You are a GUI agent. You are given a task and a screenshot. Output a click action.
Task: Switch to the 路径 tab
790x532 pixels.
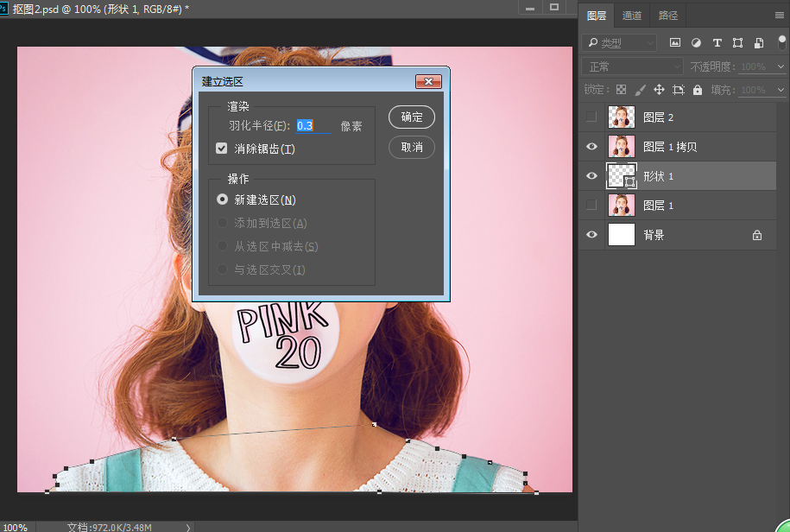tap(668, 16)
